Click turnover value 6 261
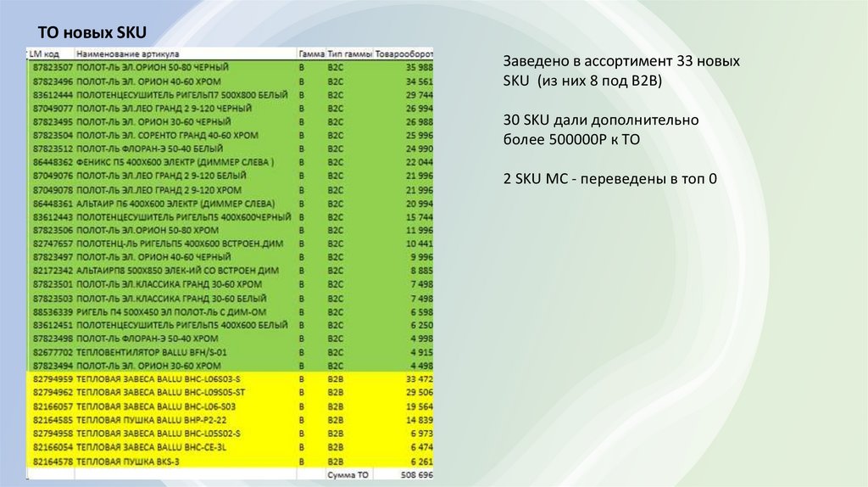Viewport: 868px width, 487px height. click(x=421, y=462)
